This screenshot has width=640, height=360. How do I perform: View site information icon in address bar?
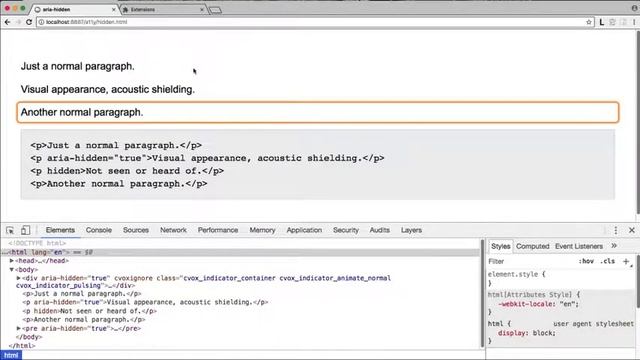click(x=41, y=22)
